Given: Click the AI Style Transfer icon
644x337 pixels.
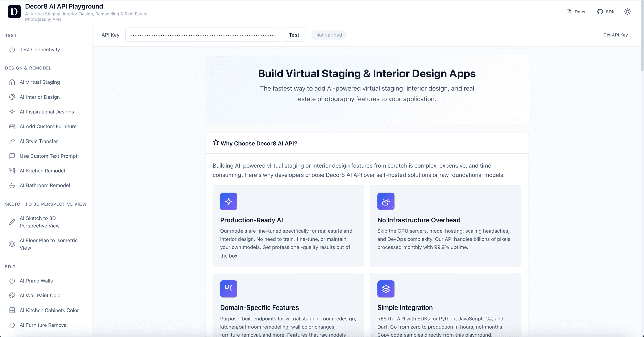Looking at the screenshot, I should pos(12,141).
